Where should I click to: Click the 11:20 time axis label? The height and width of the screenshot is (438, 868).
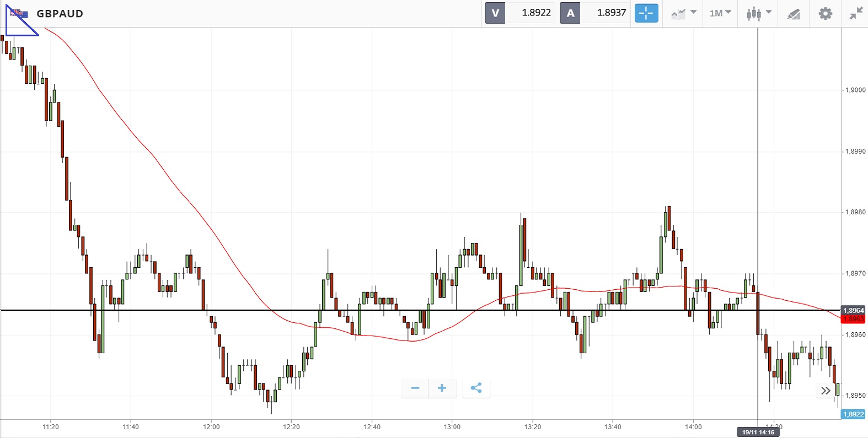point(51,427)
